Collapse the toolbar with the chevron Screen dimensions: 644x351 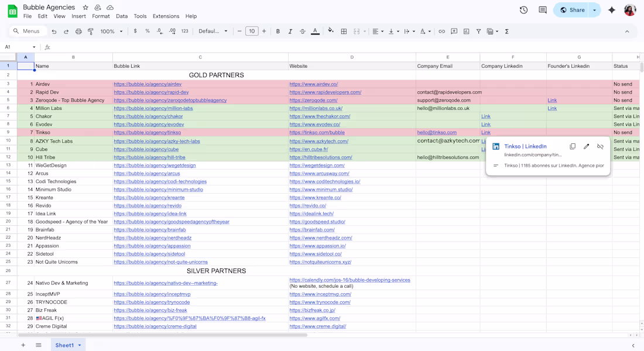pos(627,31)
